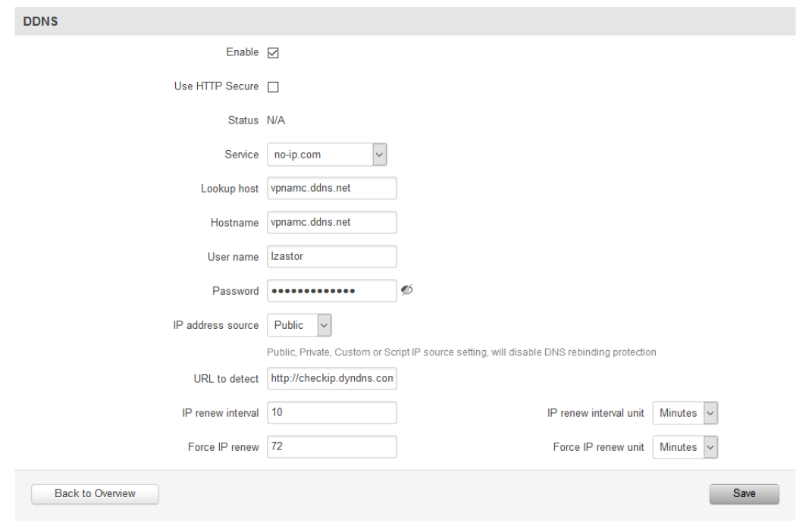This screenshot has width=812, height=532.
Task: Open the Service dropdown showing no-ip.com
Action: 327,155
